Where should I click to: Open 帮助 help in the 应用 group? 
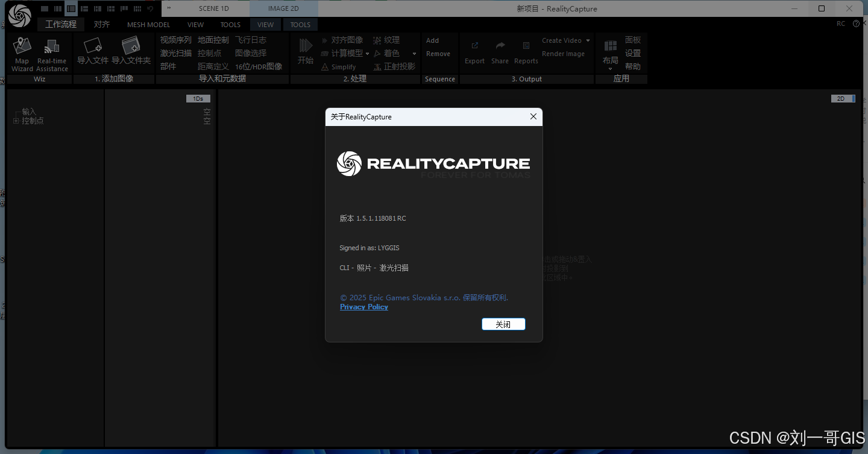pos(633,66)
